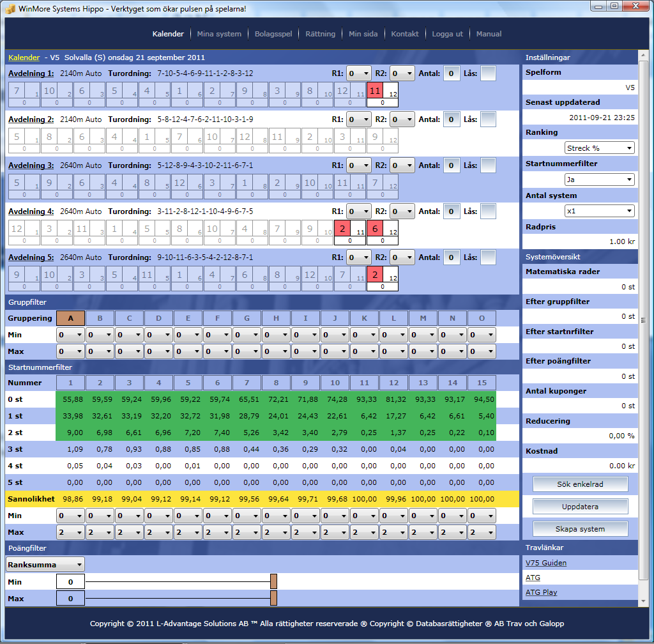Open the Mina system tab

(x=219, y=34)
